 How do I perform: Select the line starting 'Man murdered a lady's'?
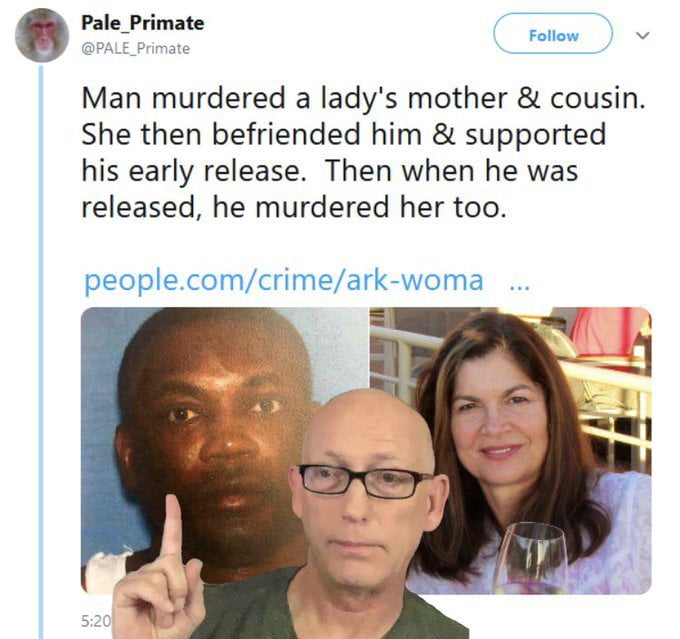pyautogui.click(x=363, y=98)
